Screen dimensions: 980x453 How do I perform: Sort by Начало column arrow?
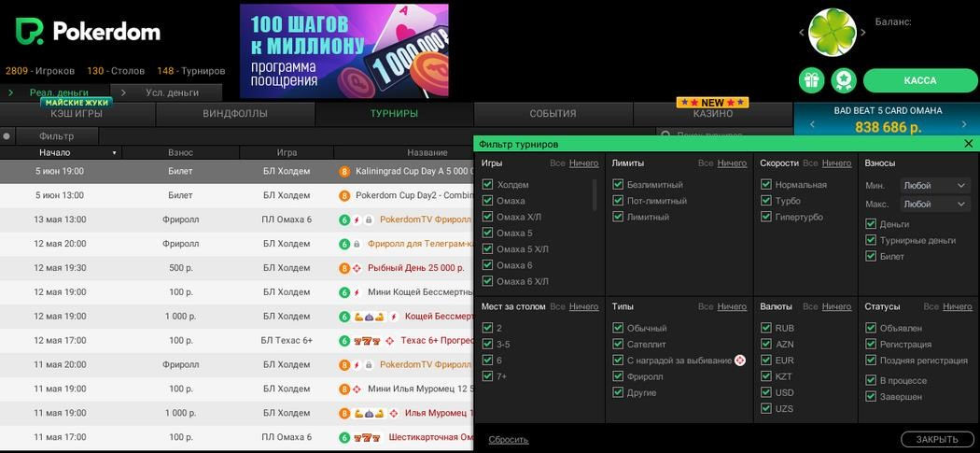(115, 152)
